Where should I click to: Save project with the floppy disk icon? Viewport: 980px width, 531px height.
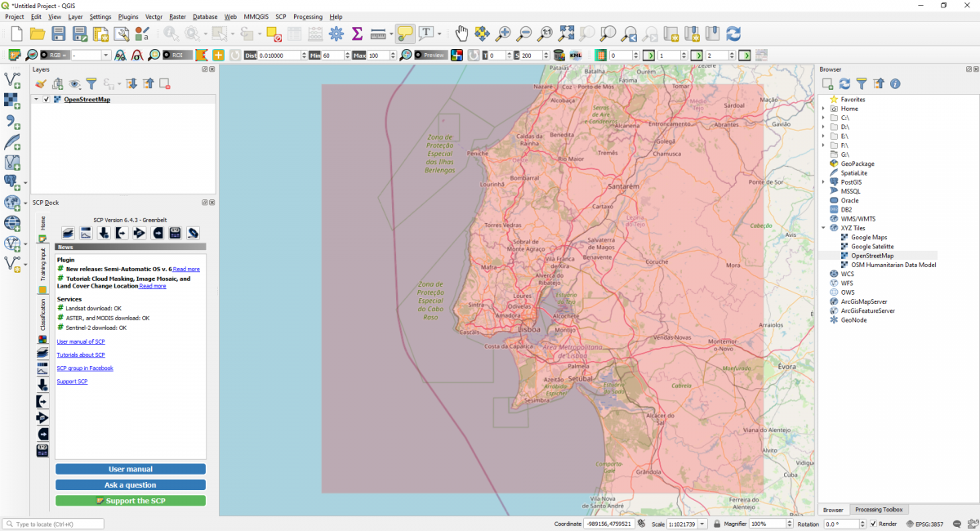pos(59,33)
